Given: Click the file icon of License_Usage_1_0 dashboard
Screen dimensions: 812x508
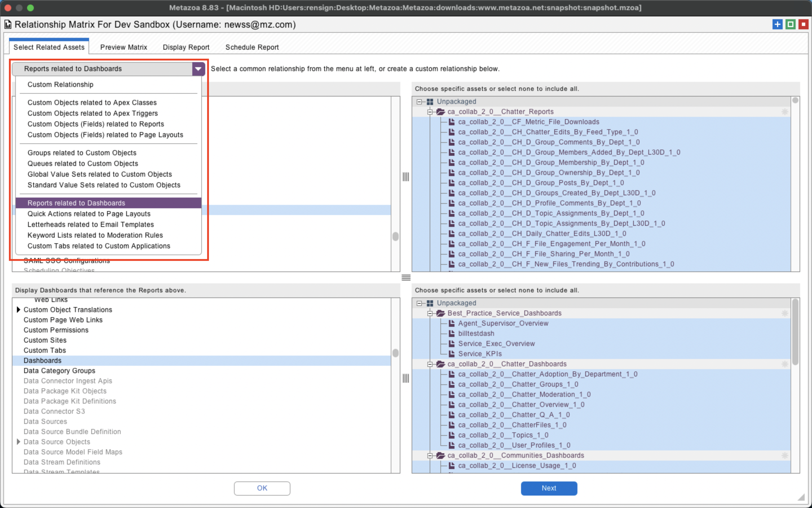Looking at the screenshot, I should pos(452,466).
